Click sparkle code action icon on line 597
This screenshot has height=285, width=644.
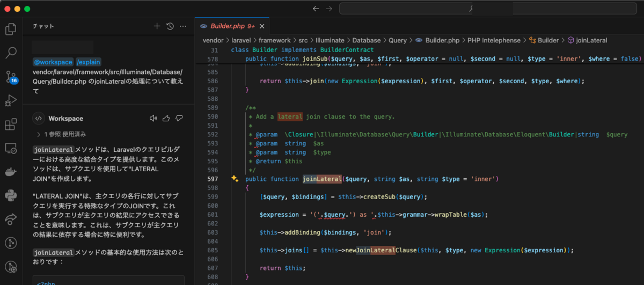tap(235, 179)
